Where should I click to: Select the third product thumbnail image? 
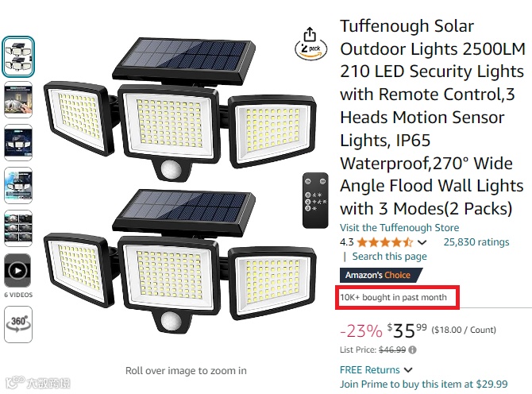click(17, 143)
